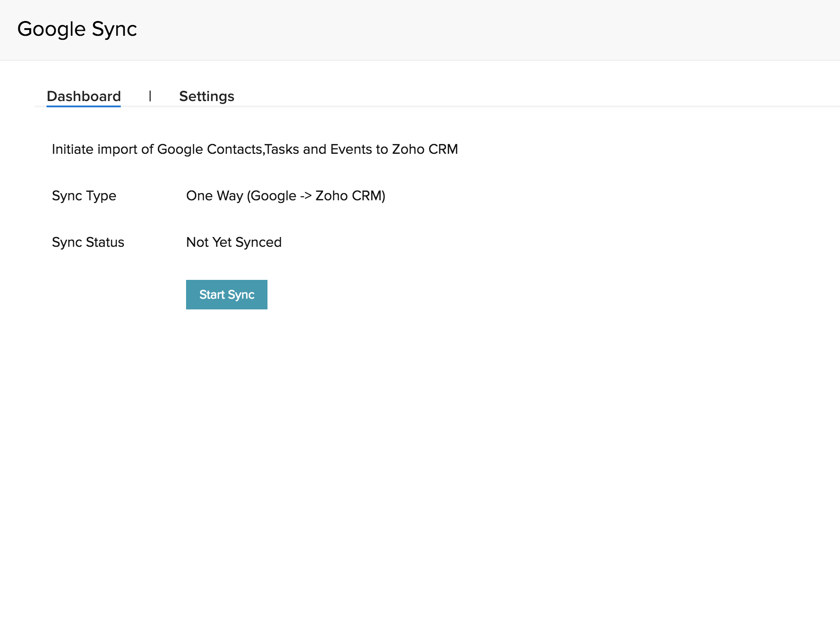The height and width of the screenshot is (617, 840).
Task: Select the Google Sync page title
Action: 77,29
